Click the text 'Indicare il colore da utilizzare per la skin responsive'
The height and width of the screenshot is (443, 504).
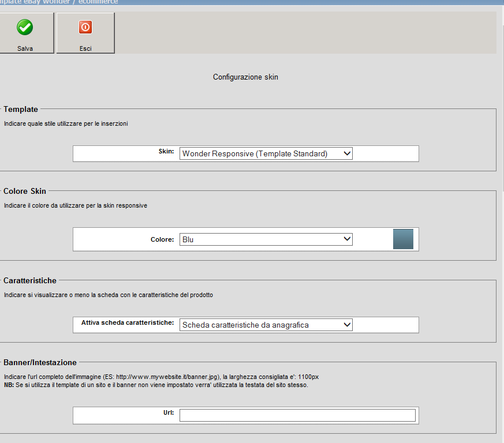(76, 205)
